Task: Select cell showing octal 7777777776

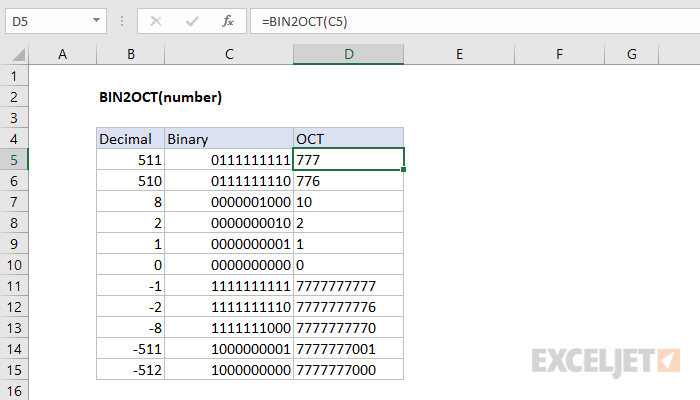Action: point(348,307)
